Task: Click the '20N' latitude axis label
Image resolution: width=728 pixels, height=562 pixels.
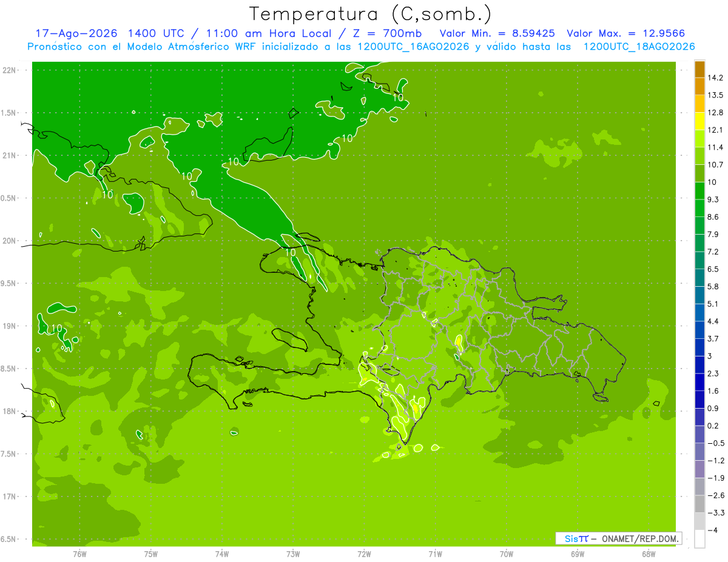Action: (x=10, y=241)
